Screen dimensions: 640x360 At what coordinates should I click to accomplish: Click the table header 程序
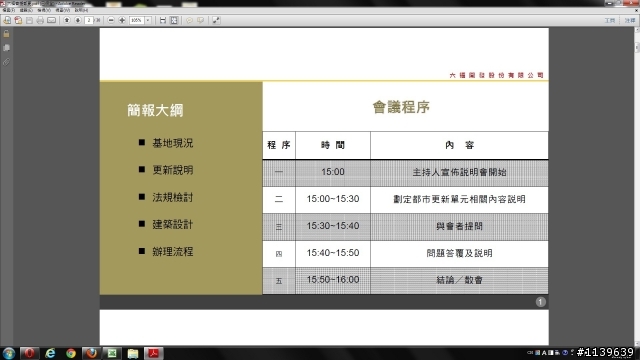tap(279, 145)
